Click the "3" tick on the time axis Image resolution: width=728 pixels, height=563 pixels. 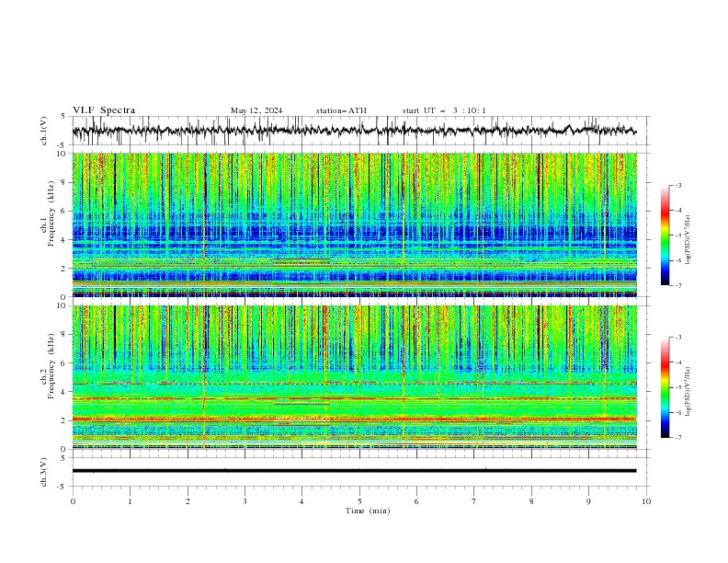tap(245, 501)
